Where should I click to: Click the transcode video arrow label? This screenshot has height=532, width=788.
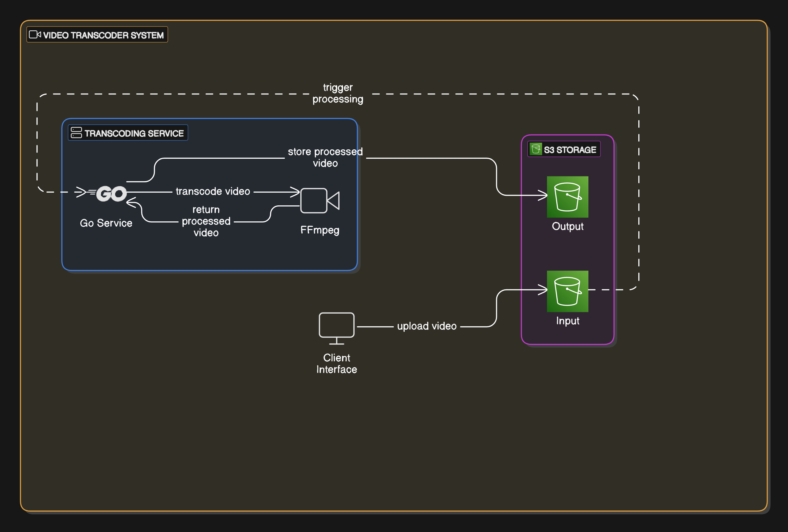pyautogui.click(x=213, y=191)
